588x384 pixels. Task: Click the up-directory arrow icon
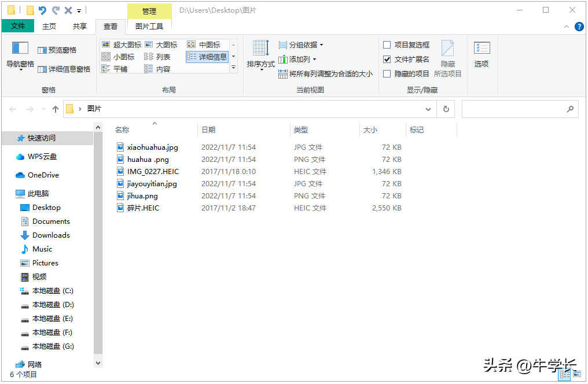[x=56, y=109]
